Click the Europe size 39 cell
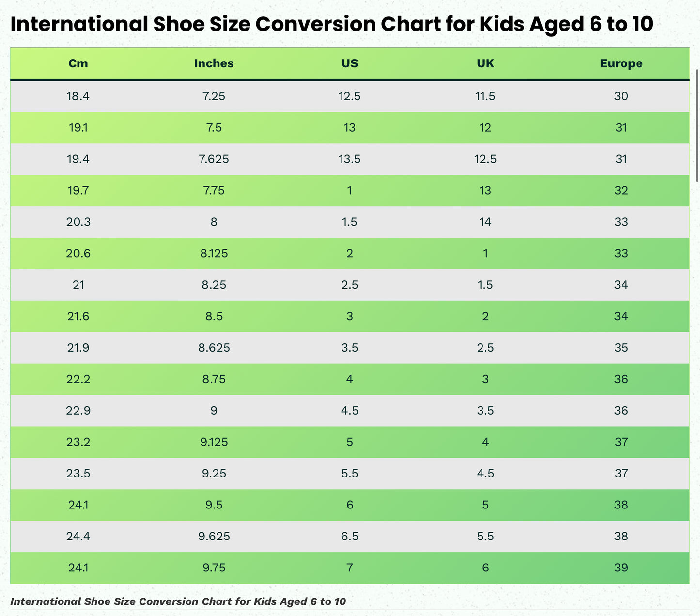This screenshot has height=616, width=700. pyautogui.click(x=621, y=568)
